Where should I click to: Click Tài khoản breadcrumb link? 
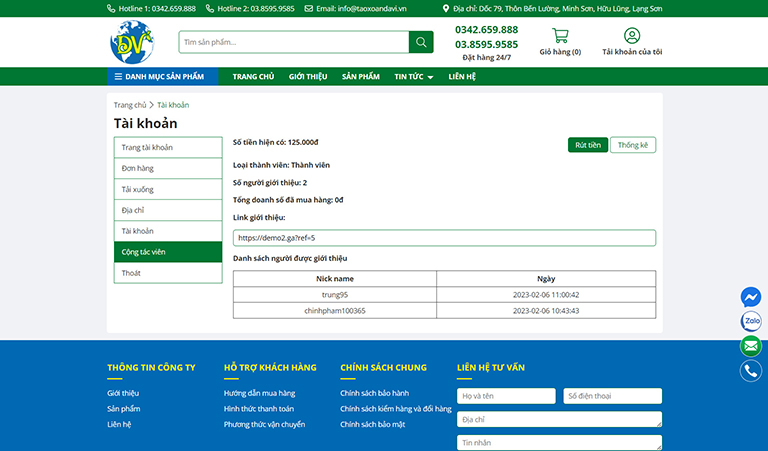tap(173, 105)
